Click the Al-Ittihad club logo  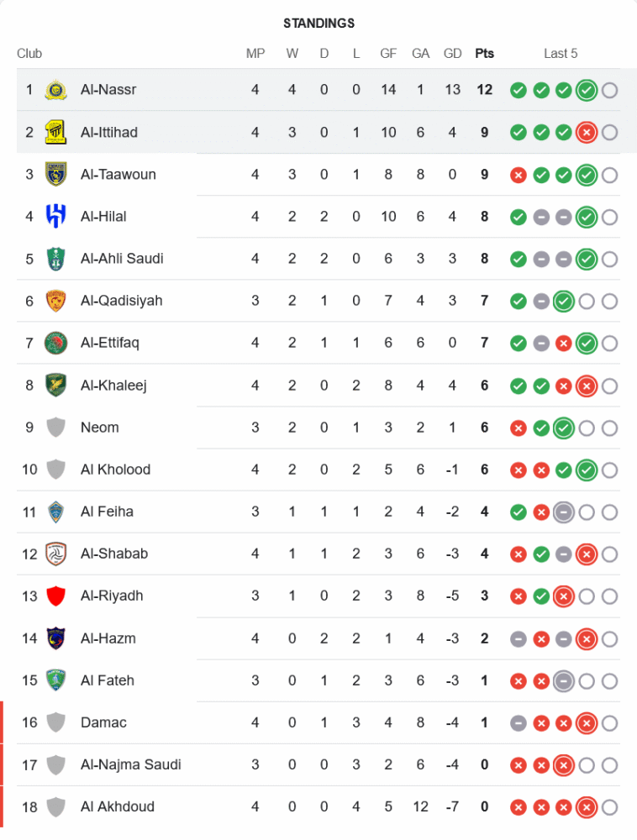[x=55, y=132]
